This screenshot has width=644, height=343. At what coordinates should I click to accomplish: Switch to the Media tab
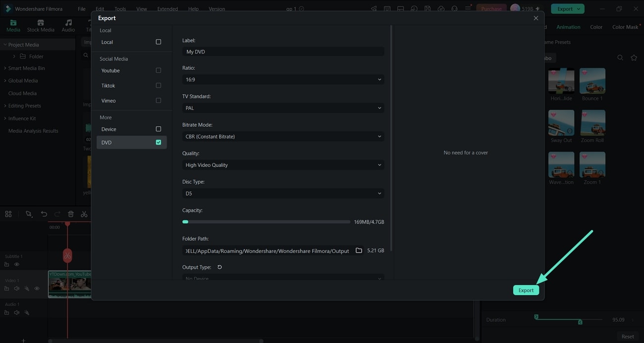[13, 26]
